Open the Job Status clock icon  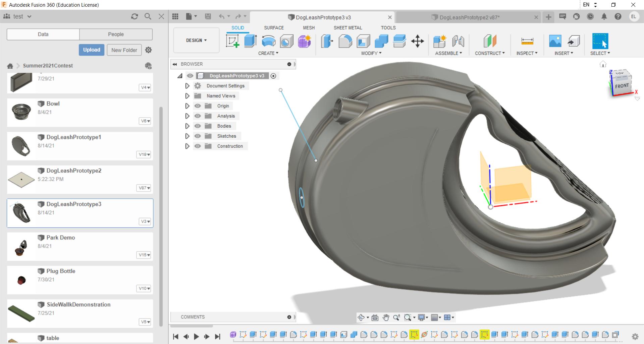tap(590, 16)
